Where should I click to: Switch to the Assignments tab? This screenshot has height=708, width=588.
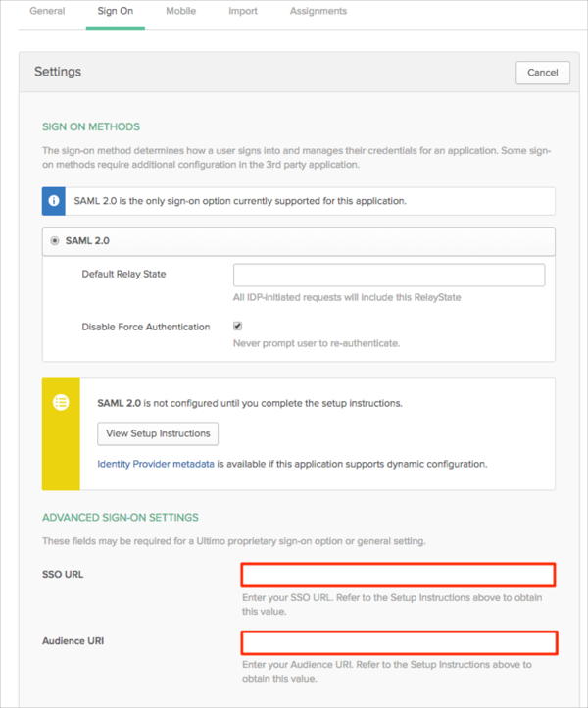tap(318, 12)
